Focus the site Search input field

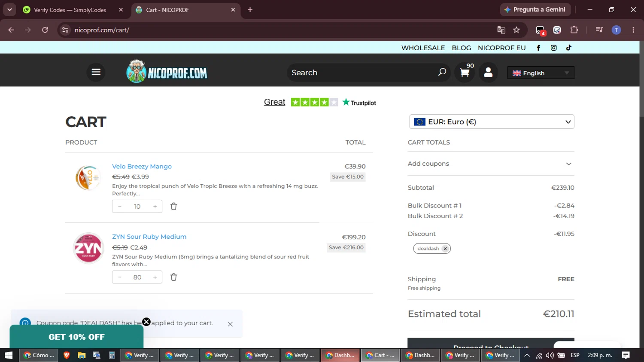pyautogui.click(x=363, y=73)
